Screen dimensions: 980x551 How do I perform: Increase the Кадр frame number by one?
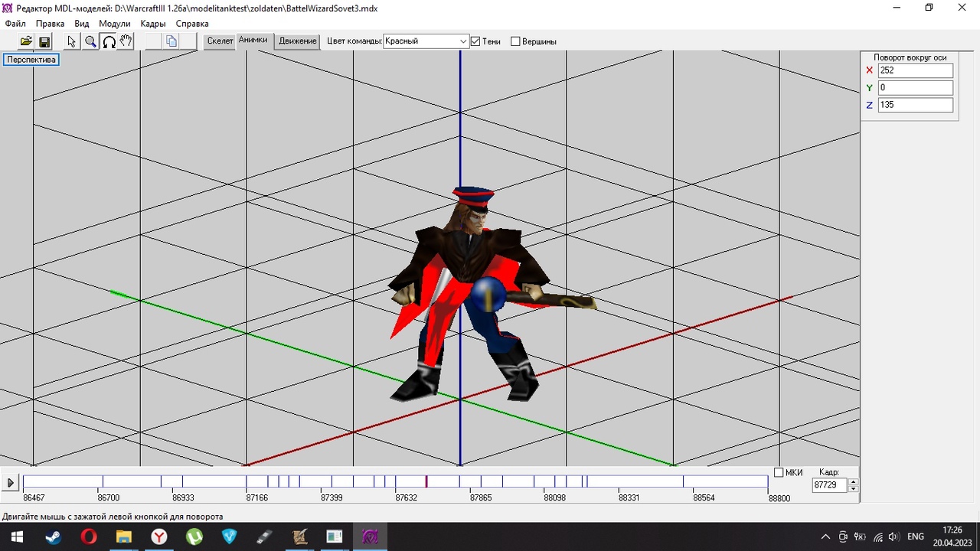coord(854,481)
